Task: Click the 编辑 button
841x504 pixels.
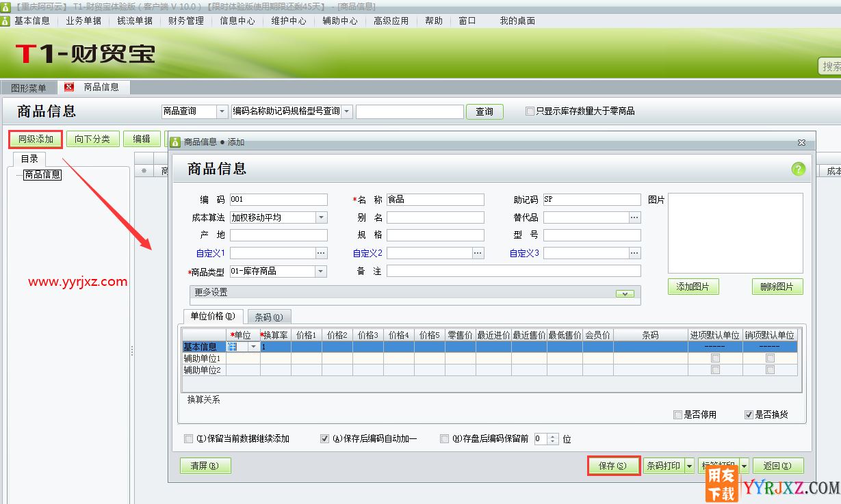Action: click(142, 139)
